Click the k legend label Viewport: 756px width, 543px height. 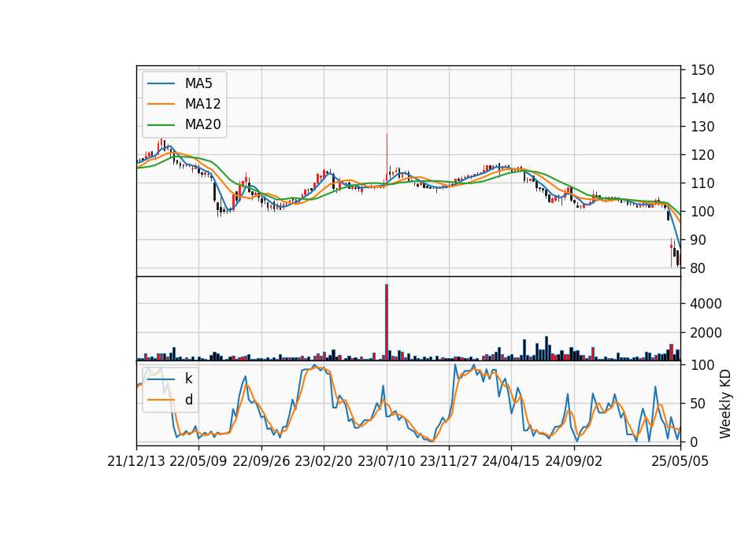pyautogui.click(x=188, y=379)
